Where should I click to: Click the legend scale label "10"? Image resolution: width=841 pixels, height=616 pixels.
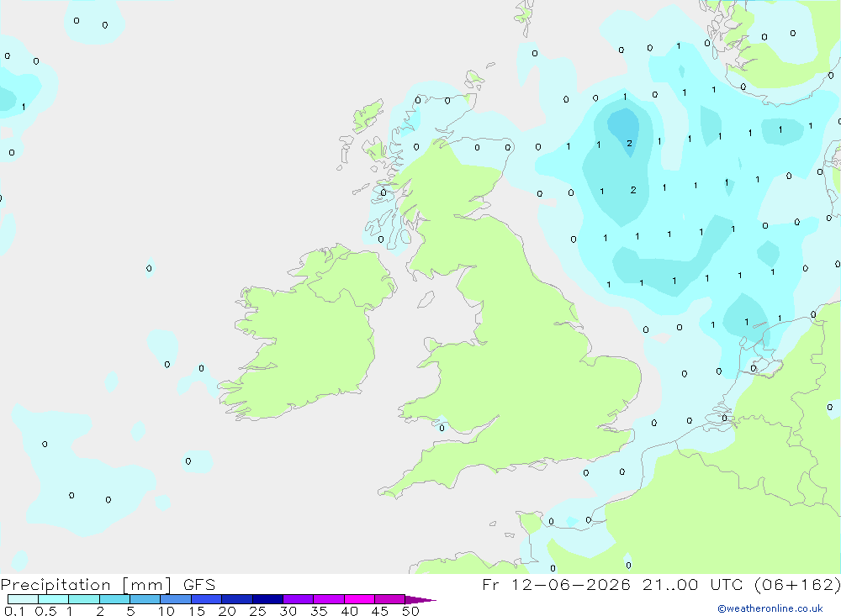[x=167, y=611]
